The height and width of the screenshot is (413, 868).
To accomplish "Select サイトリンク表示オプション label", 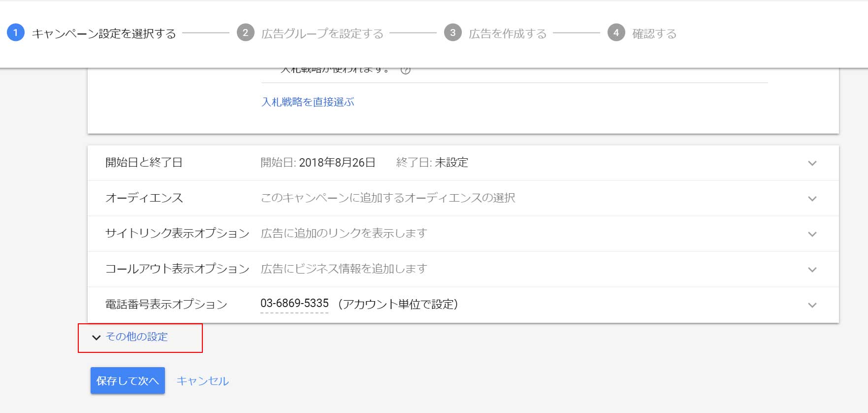I will click(177, 234).
